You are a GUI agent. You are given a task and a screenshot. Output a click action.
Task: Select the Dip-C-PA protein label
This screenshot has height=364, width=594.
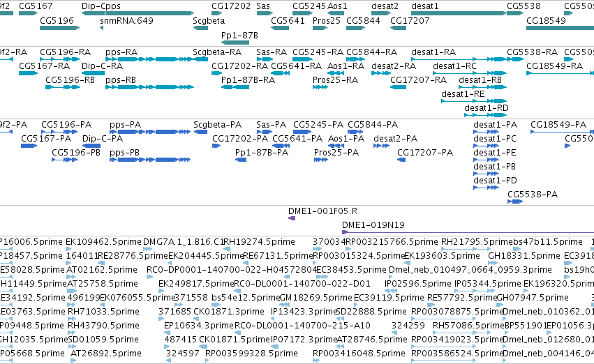[103, 139]
